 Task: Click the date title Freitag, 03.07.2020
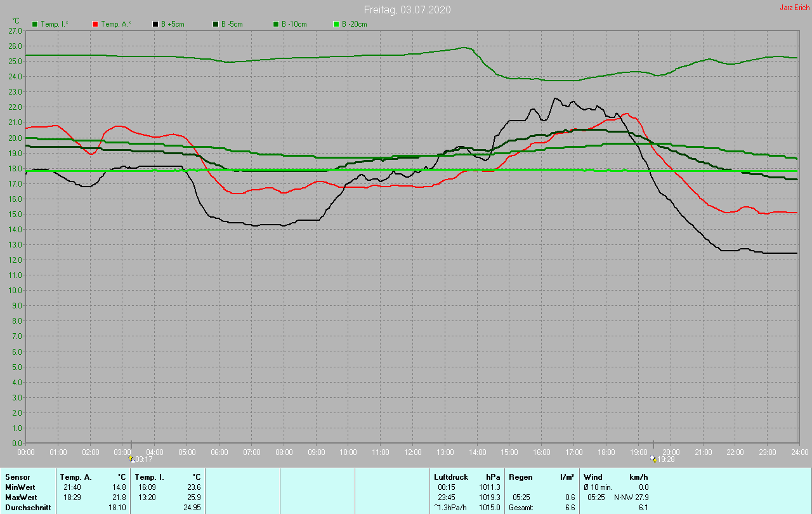[x=407, y=10]
